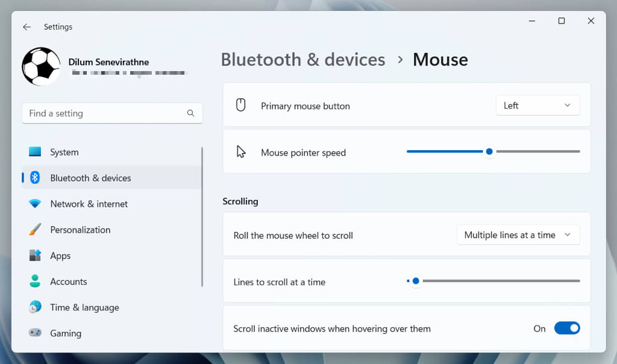Focus the Find a setting search box
This screenshot has width=617, height=364.
[x=105, y=113]
